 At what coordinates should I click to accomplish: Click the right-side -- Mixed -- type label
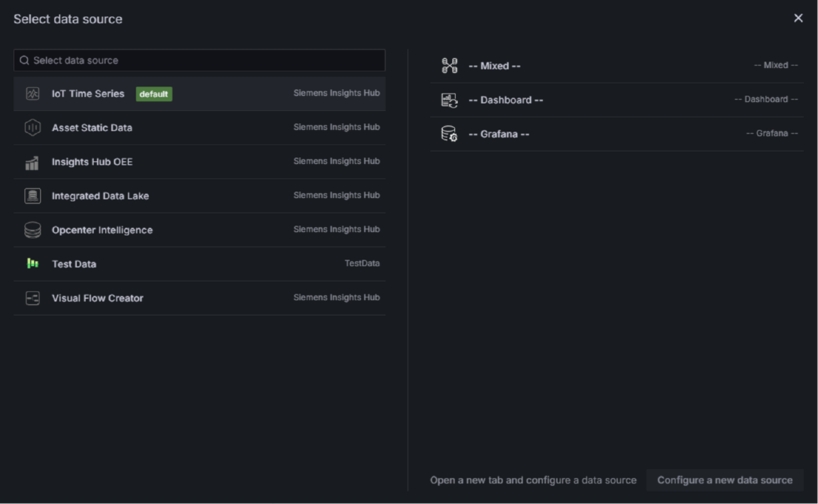coord(776,65)
